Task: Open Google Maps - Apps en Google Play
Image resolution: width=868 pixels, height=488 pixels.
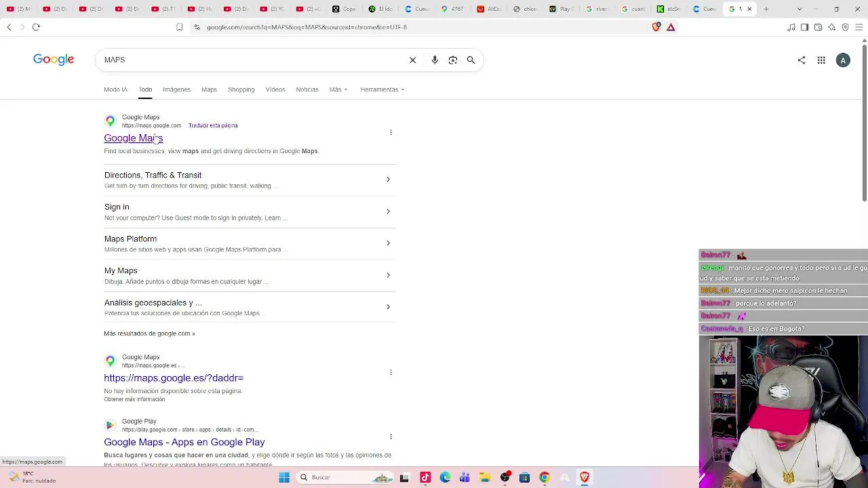Action: coord(184,443)
